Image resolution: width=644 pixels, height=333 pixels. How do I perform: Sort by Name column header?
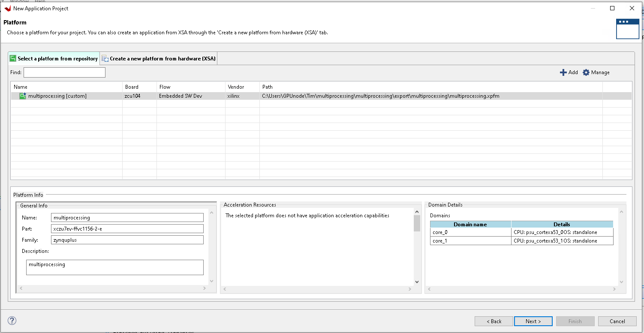[x=66, y=87]
